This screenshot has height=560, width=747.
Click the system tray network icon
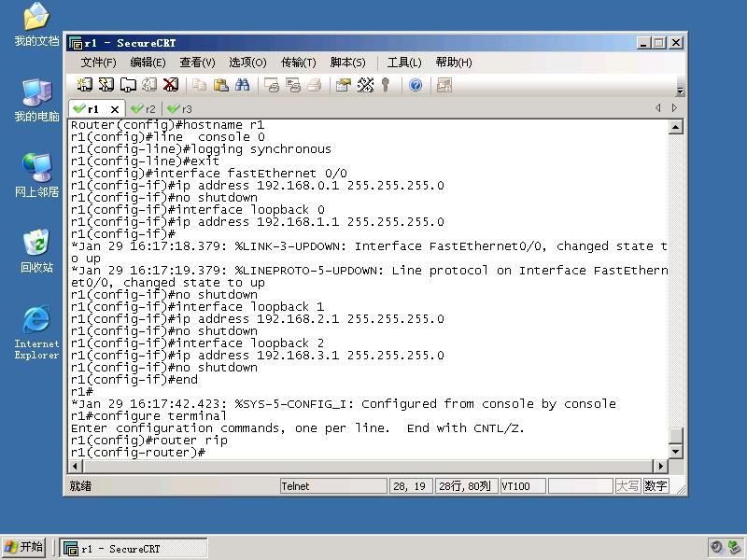click(734, 548)
